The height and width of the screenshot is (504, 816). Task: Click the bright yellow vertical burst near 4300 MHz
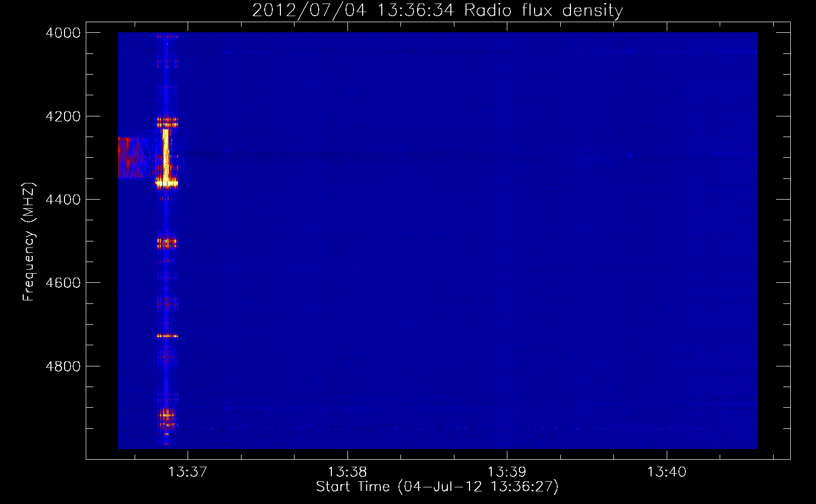(x=165, y=156)
